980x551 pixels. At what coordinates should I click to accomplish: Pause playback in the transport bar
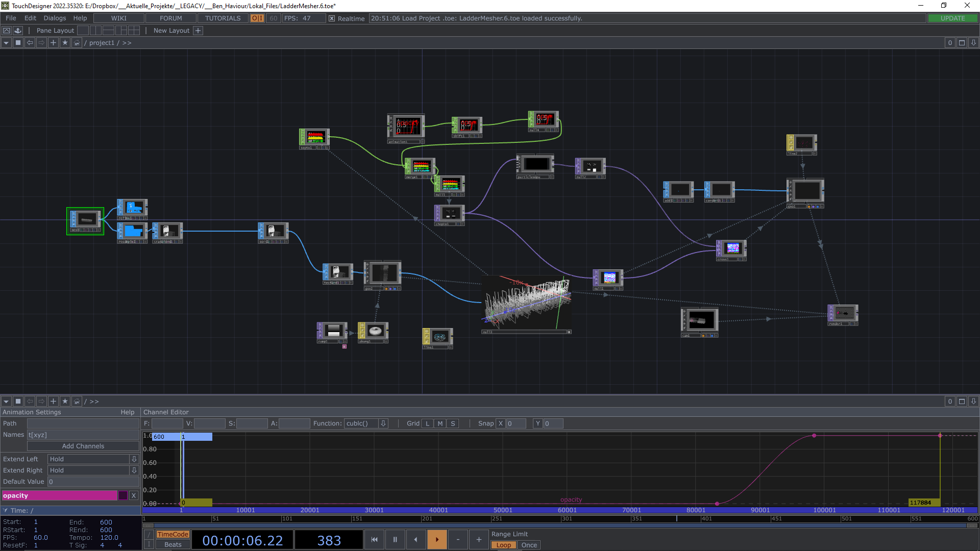coord(395,539)
